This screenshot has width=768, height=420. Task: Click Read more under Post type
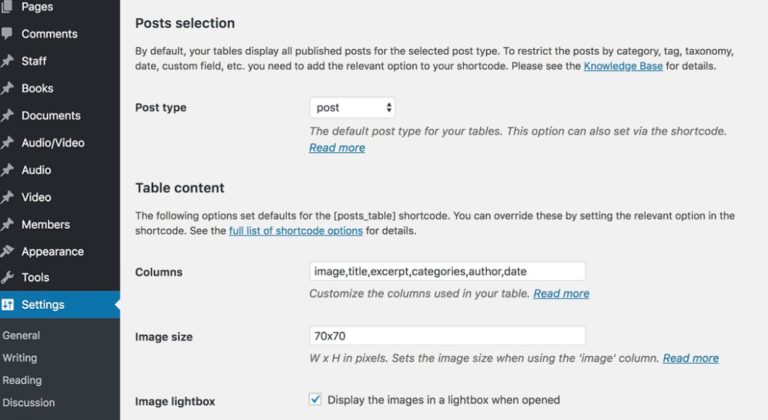click(337, 148)
